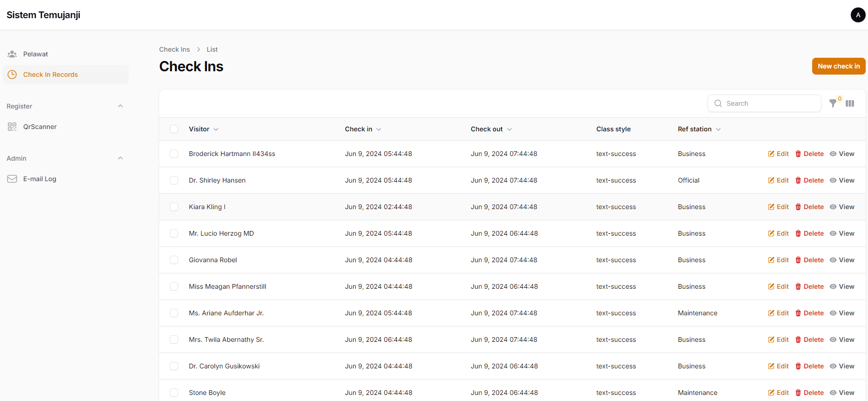Open the user avatar menu
Screen dimensions: 868x401
[x=858, y=15]
